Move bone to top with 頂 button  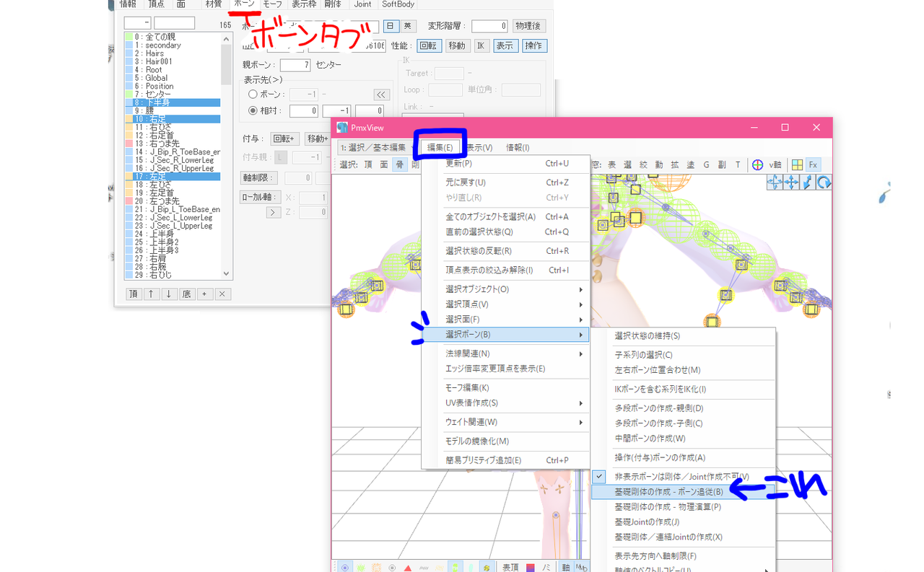[x=134, y=294]
